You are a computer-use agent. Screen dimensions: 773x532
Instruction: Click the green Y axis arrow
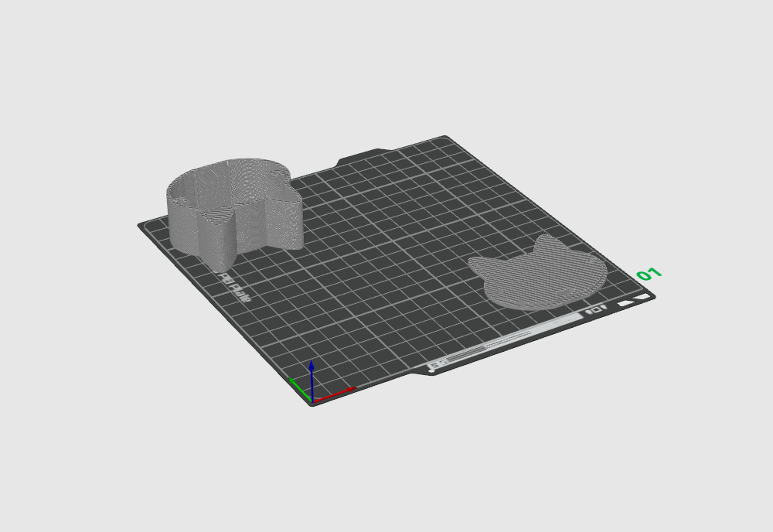299,388
